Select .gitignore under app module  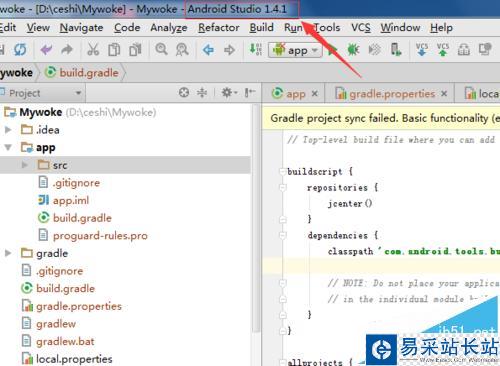pos(69,183)
